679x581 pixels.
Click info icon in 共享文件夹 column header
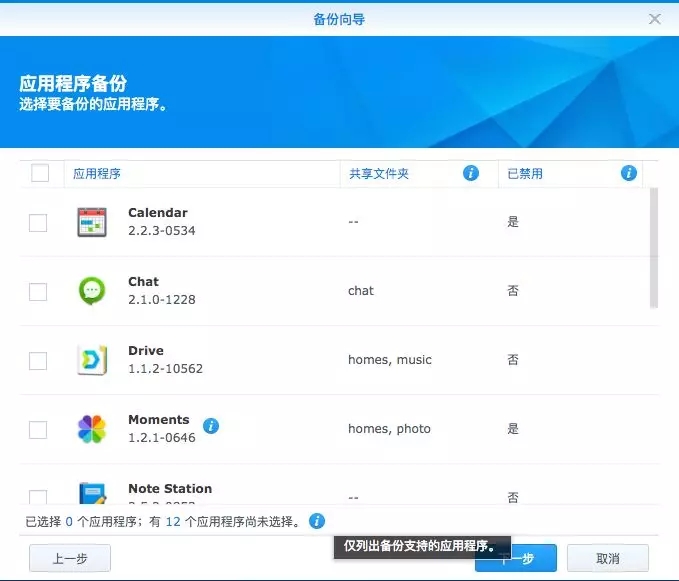[x=471, y=173]
